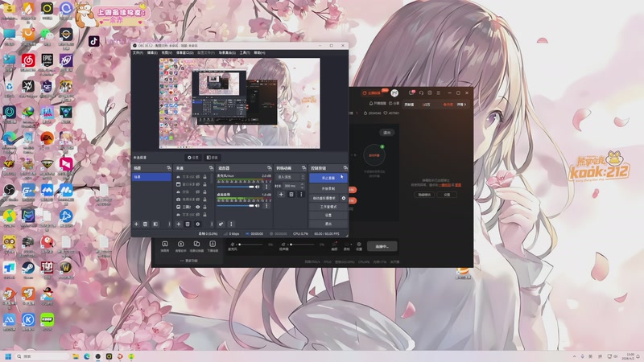This screenshot has width=644, height=362.
Task: Click Windows taskbar search box
Action: (x=43, y=356)
